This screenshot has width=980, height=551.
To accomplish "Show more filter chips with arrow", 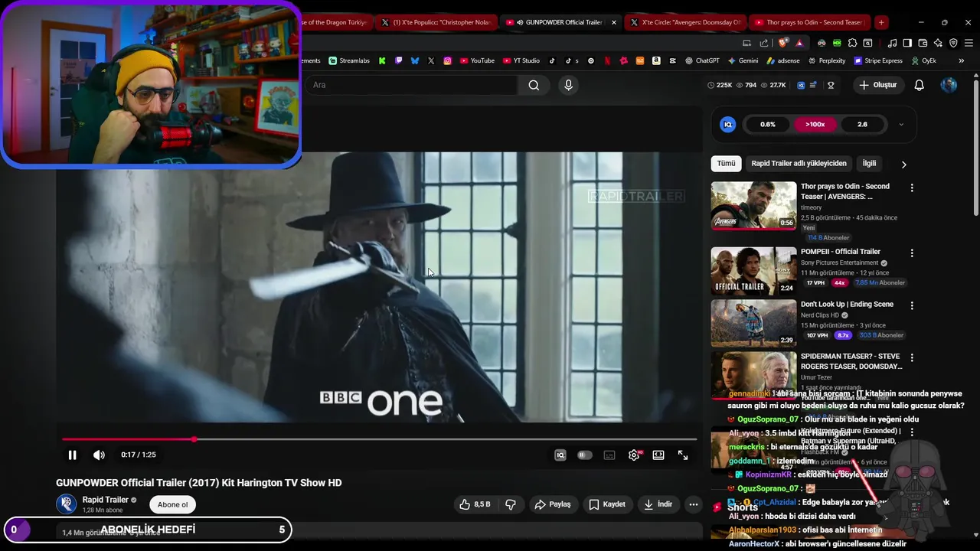I will pos(903,164).
